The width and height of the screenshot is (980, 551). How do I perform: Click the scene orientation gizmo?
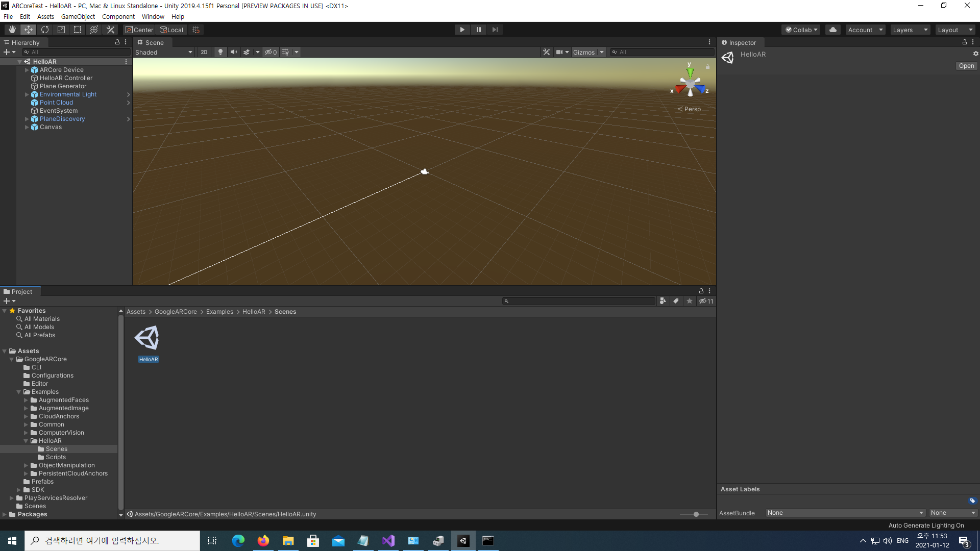pos(690,83)
